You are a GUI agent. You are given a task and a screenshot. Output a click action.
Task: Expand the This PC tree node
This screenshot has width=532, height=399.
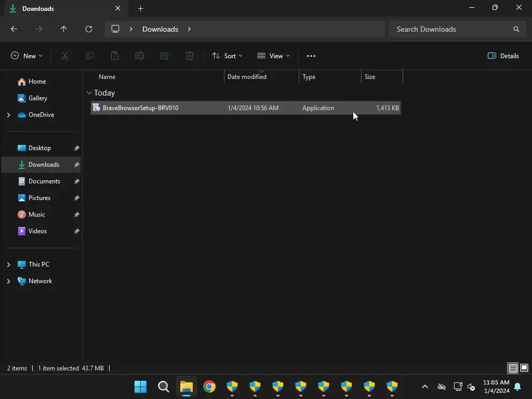8,264
